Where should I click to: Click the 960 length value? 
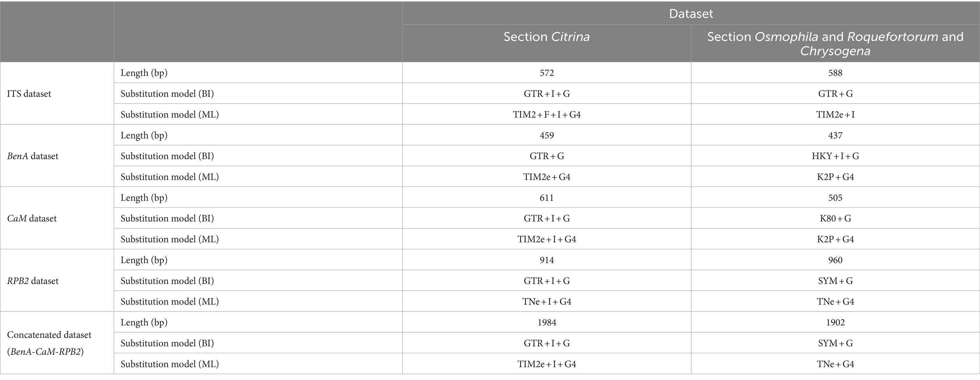point(835,260)
